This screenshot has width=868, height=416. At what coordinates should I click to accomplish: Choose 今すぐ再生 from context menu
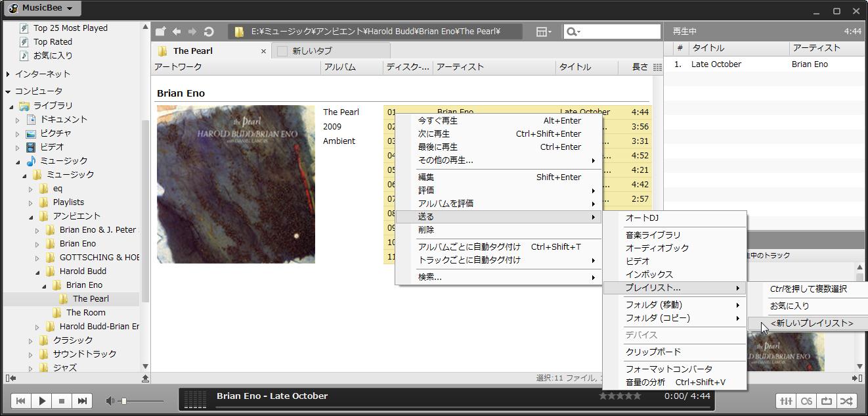[500, 121]
